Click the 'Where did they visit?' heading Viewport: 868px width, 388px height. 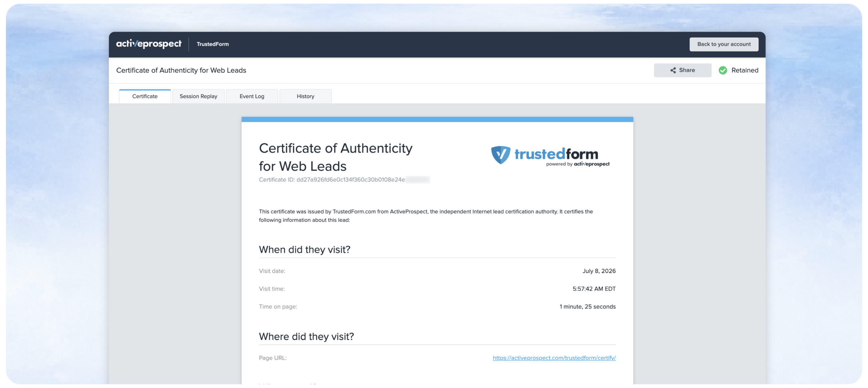click(x=306, y=336)
